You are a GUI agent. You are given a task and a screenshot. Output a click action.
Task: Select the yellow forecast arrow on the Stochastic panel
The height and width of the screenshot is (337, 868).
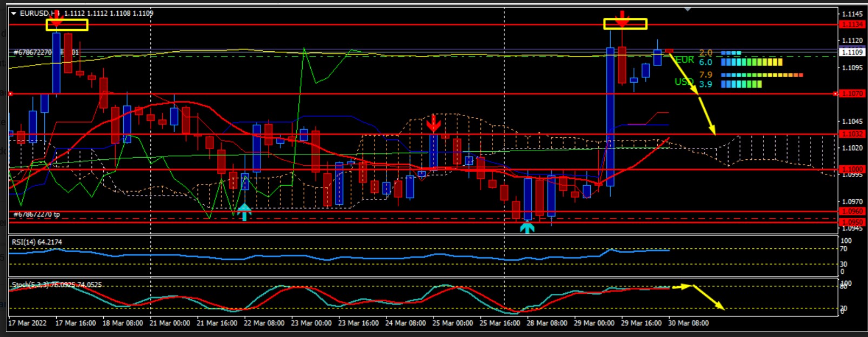[x=708, y=297]
